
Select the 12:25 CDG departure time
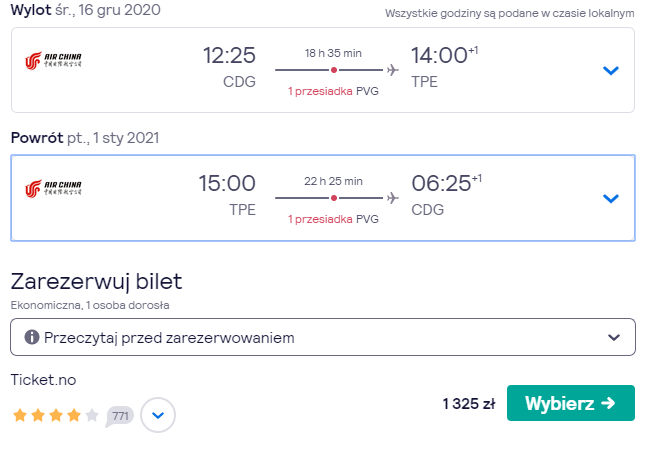(x=229, y=68)
